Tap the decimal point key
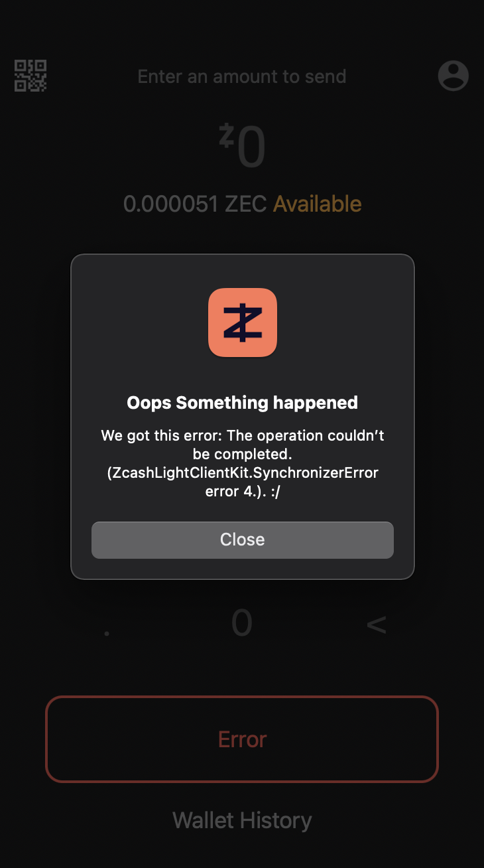The image size is (484, 868). pos(107,633)
